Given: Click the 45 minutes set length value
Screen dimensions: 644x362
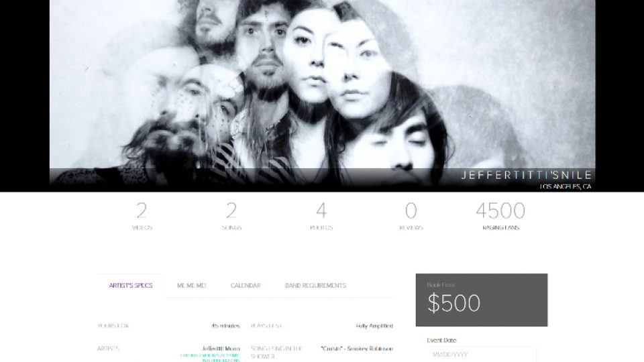Looking at the screenshot, I should tap(225, 326).
